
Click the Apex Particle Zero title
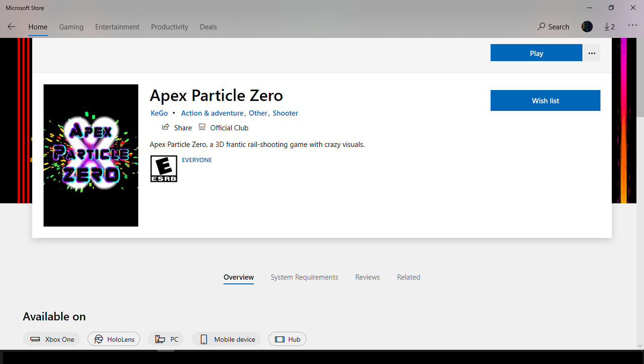point(216,95)
